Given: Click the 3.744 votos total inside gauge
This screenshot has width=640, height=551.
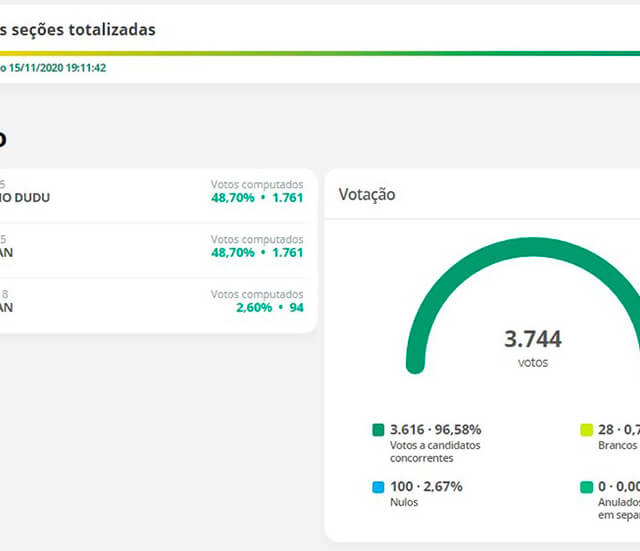Looking at the screenshot, I should pyautogui.click(x=532, y=340).
